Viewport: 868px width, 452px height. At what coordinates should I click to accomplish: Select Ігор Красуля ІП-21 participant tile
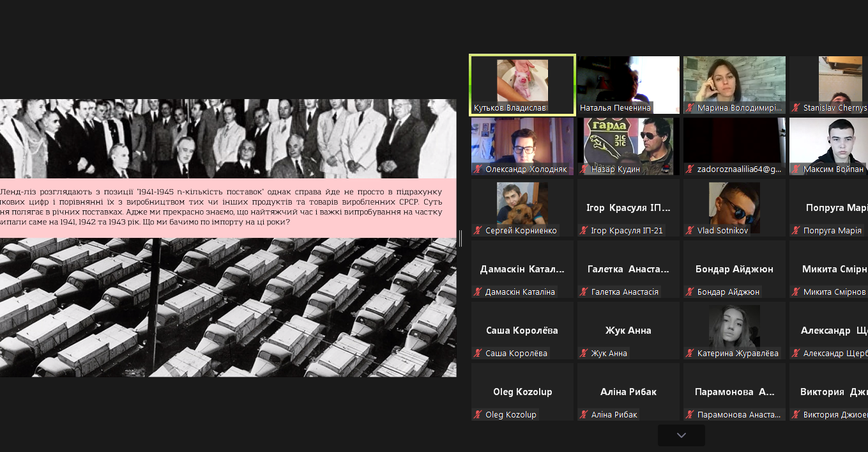pyautogui.click(x=628, y=208)
